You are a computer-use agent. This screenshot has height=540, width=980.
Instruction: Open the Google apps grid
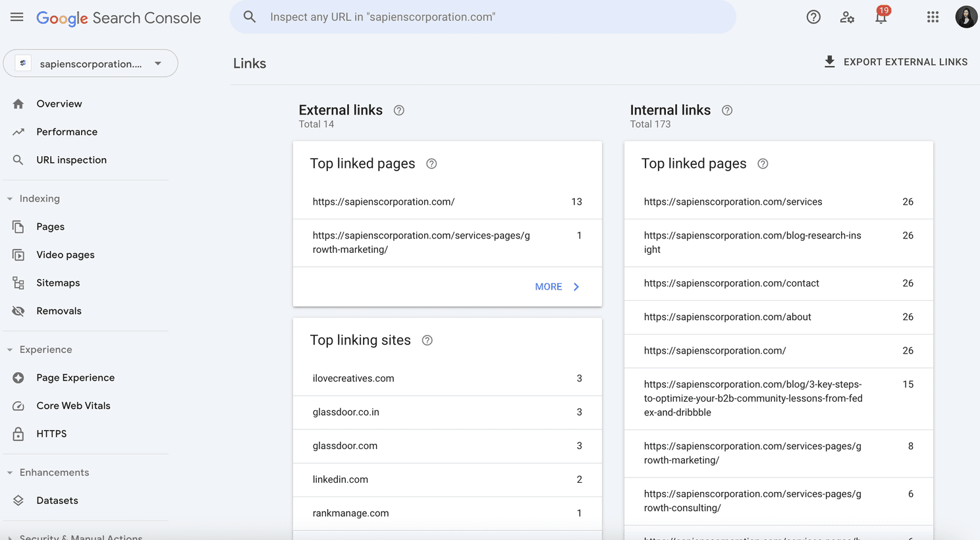933,17
